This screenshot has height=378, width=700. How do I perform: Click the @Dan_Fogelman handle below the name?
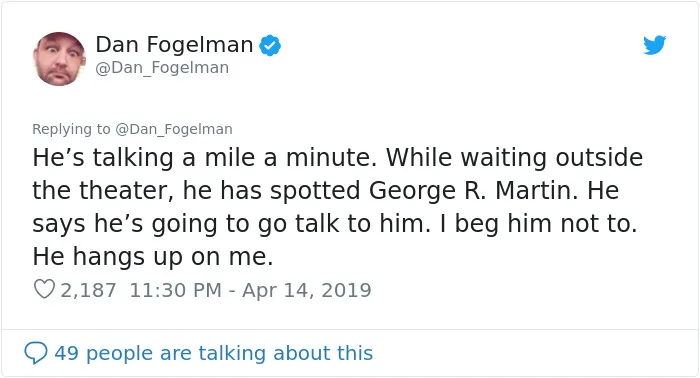162,68
